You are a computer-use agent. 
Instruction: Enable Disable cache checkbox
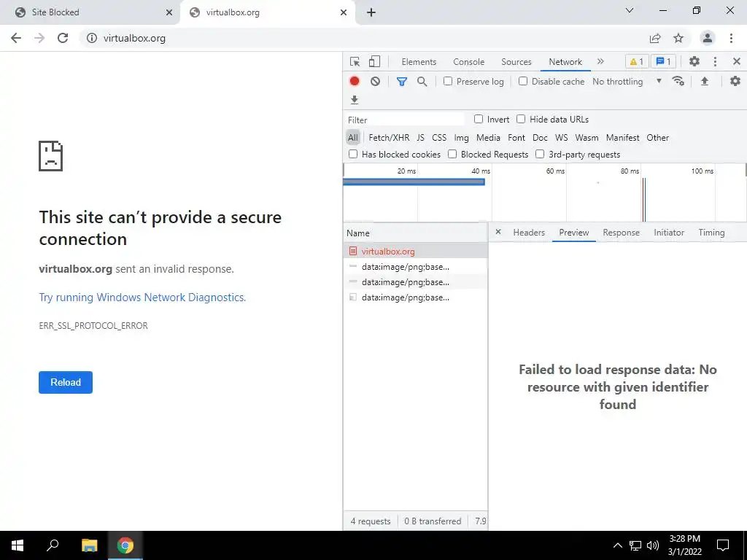coord(523,81)
